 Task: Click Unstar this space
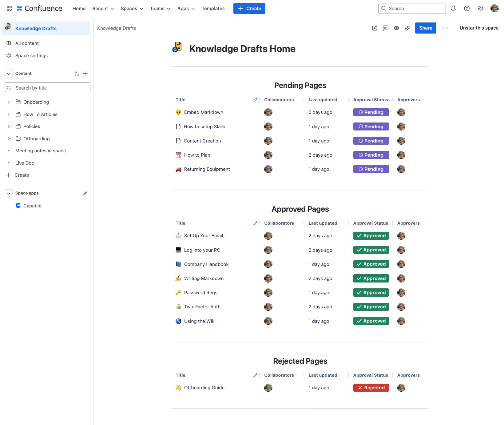(479, 28)
